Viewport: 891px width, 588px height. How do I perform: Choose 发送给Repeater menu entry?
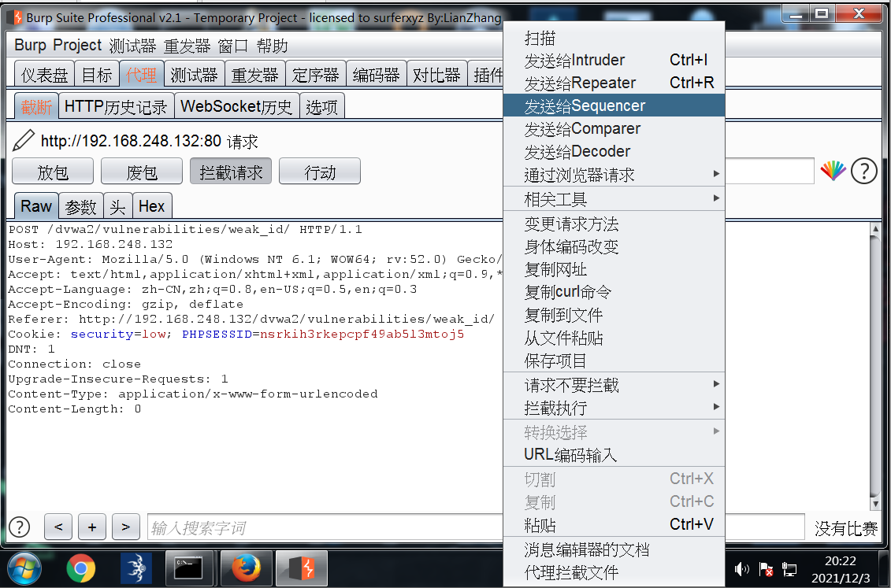point(614,83)
